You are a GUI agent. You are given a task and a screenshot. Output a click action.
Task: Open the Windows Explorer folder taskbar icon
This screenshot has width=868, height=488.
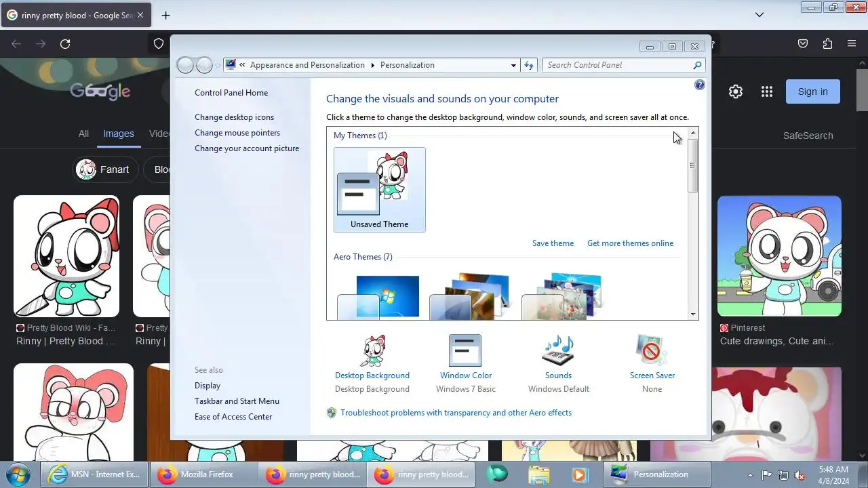[539, 474]
